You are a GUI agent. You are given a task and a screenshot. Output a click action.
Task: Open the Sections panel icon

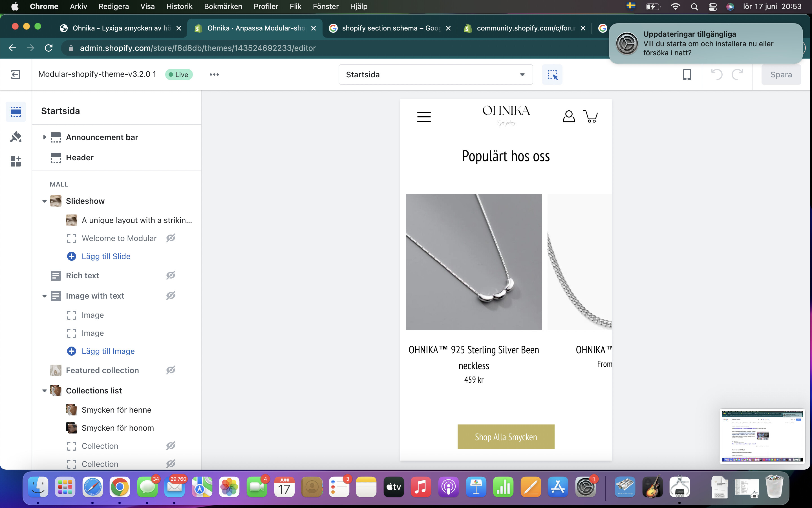click(16, 111)
